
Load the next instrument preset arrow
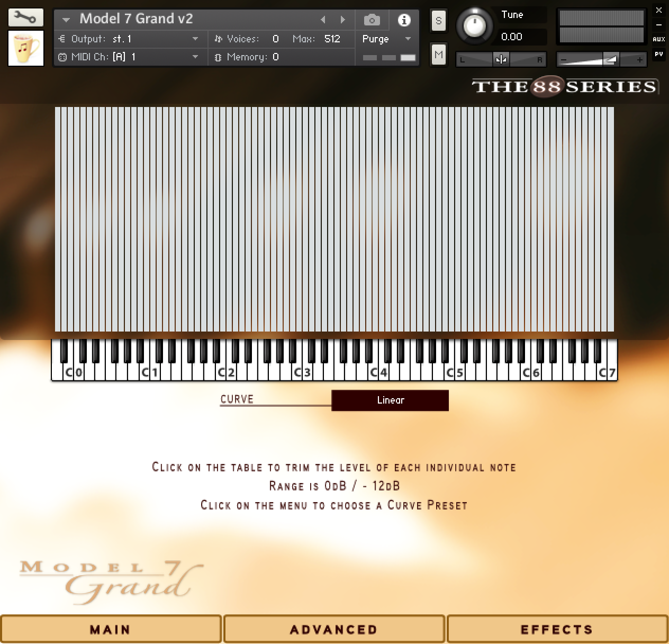click(x=343, y=20)
